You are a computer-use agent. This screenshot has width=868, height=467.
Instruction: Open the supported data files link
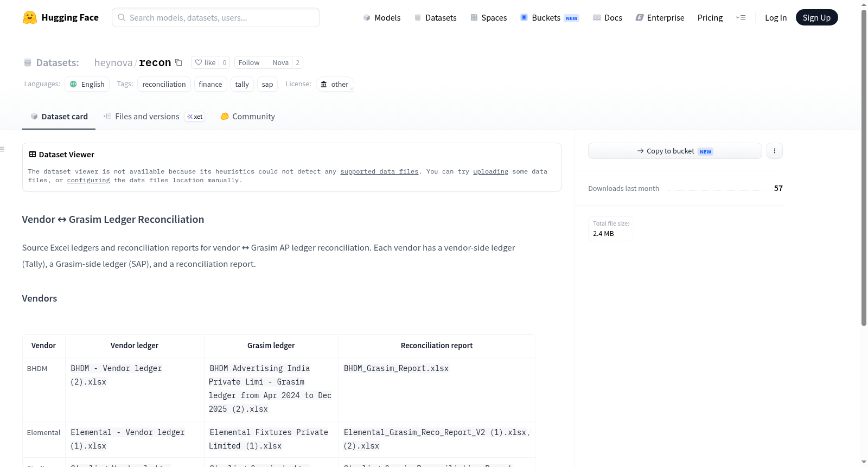click(379, 171)
